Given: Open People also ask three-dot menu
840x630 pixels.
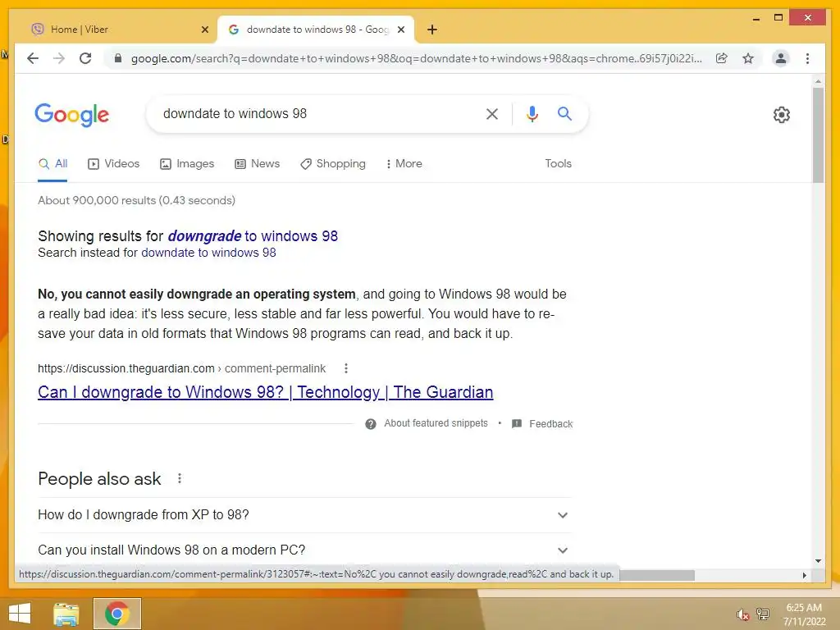Looking at the screenshot, I should point(180,478).
